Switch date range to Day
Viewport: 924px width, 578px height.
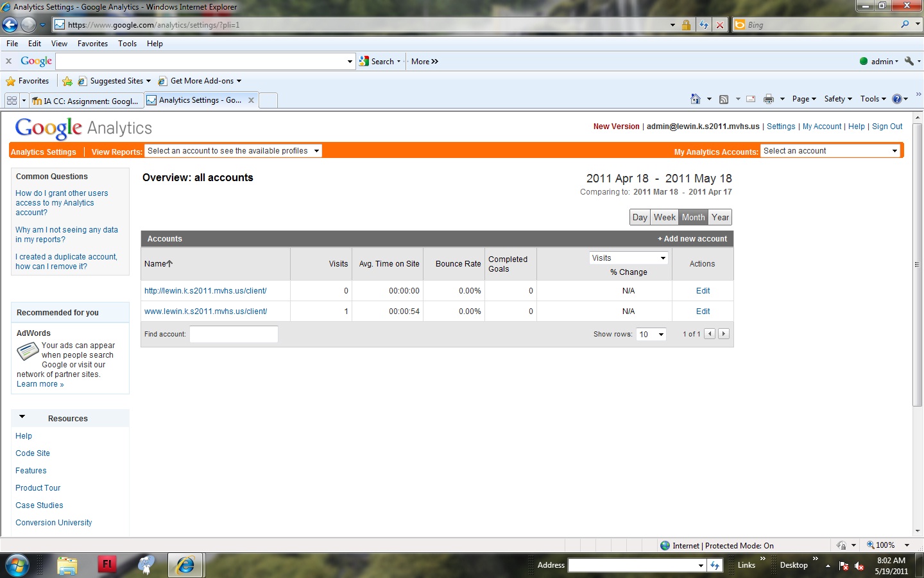click(640, 217)
